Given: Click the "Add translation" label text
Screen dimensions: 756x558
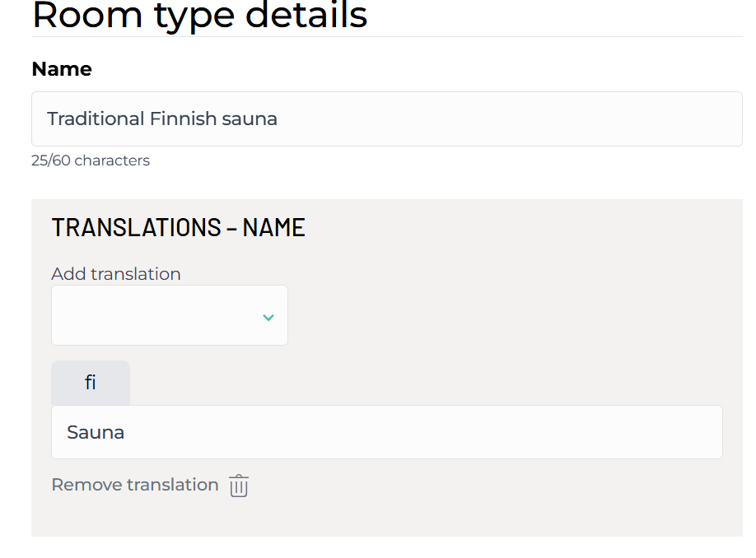Looking at the screenshot, I should (x=116, y=273).
